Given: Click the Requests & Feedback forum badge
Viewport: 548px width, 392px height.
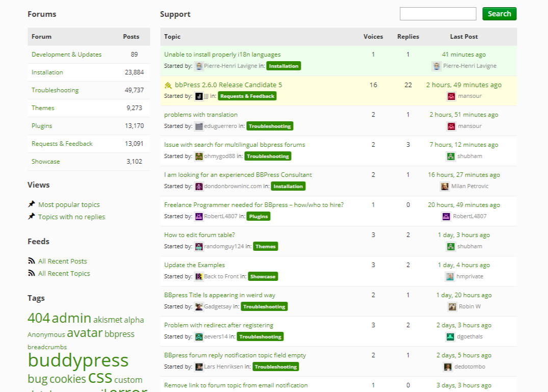Looking at the screenshot, I should [247, 96].
